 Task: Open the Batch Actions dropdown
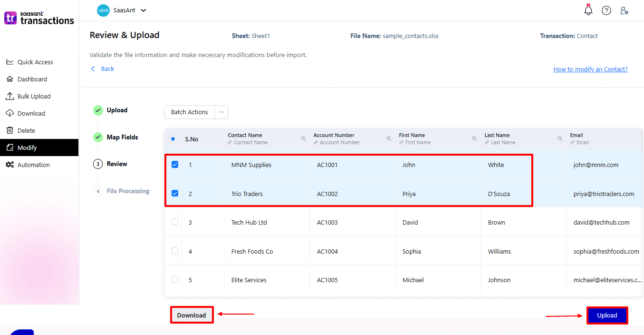[x=189, y=112]
